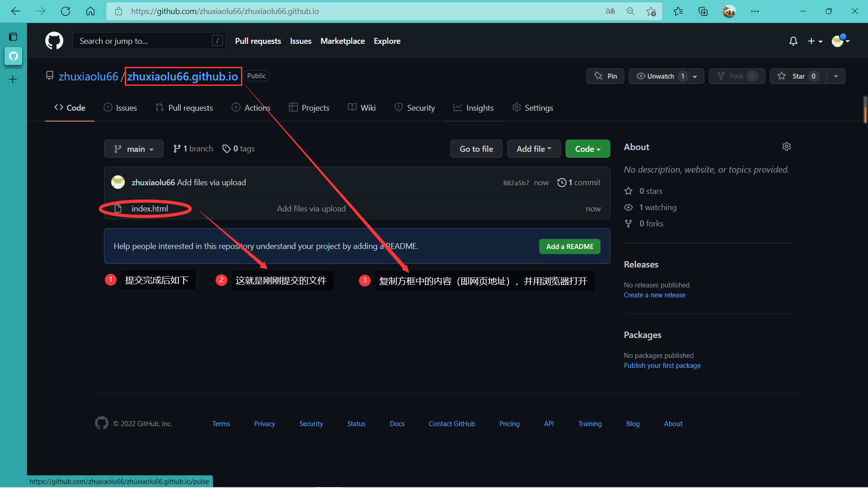Open repository Issues tab
The height and width of the screenshot is (488, 868).
point(120,108)
